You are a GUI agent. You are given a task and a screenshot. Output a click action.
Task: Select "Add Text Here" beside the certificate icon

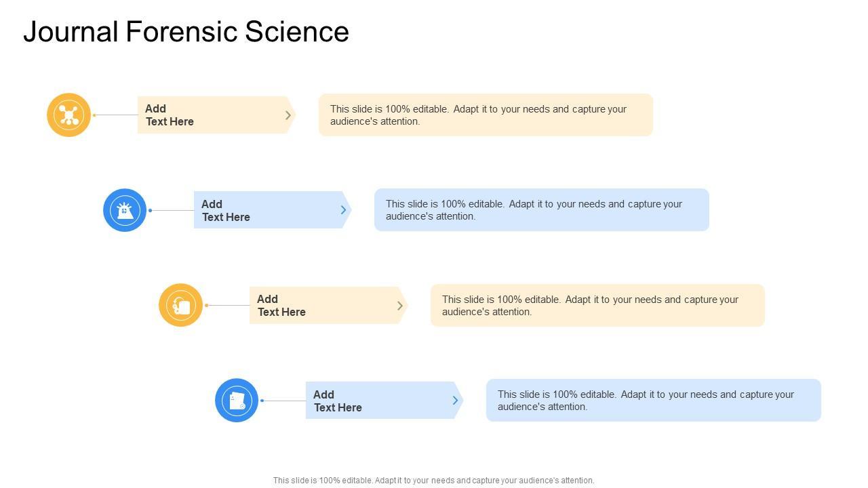(x=338, y=401)
